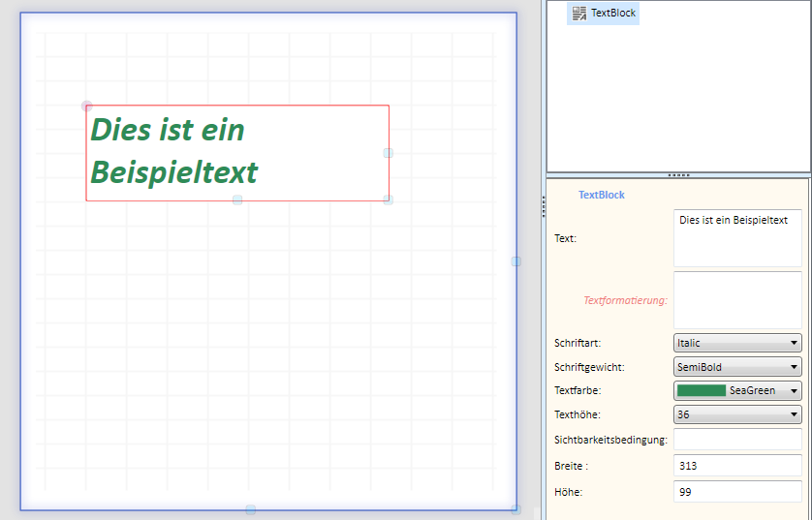Image resolution: width=812 pixels, height=520 pixels.
Task: Open the Texthöhe dropdown showing 36
Action: pyautogui.click(x=737, y=414)
